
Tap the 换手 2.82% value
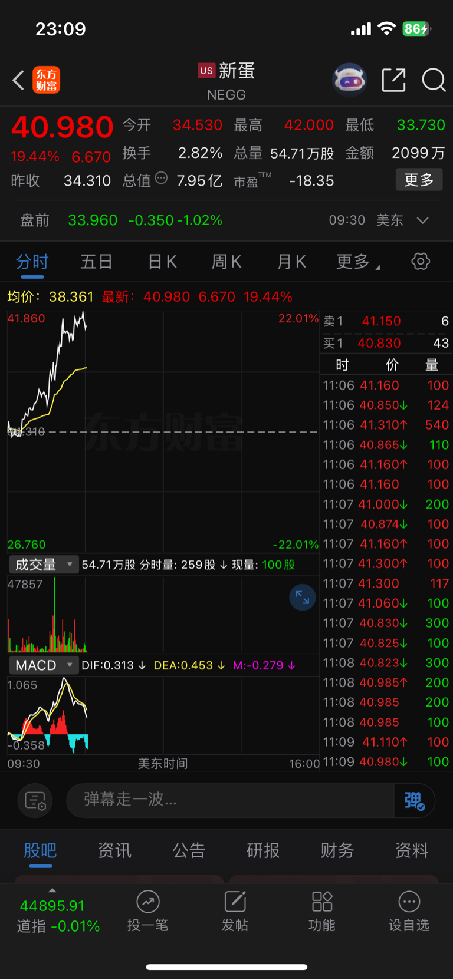click(x=201, y=153)
